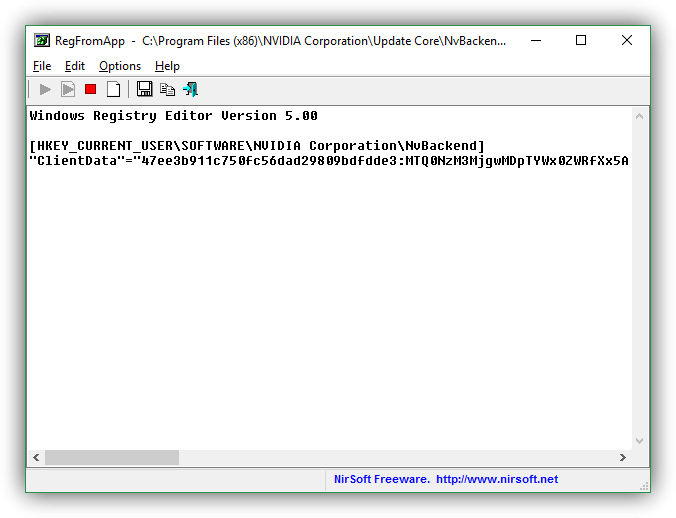Viewport: 676px width, 518px height.
Task: Open the File menu
Action: coord(42,66)
